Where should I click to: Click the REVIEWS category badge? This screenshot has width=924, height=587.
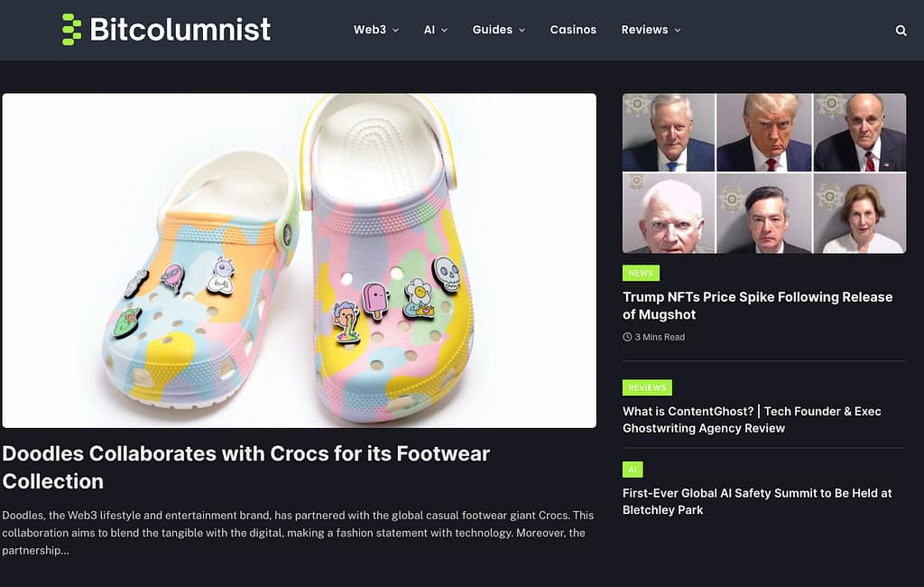pyautogui.click(x=647, y=387)
